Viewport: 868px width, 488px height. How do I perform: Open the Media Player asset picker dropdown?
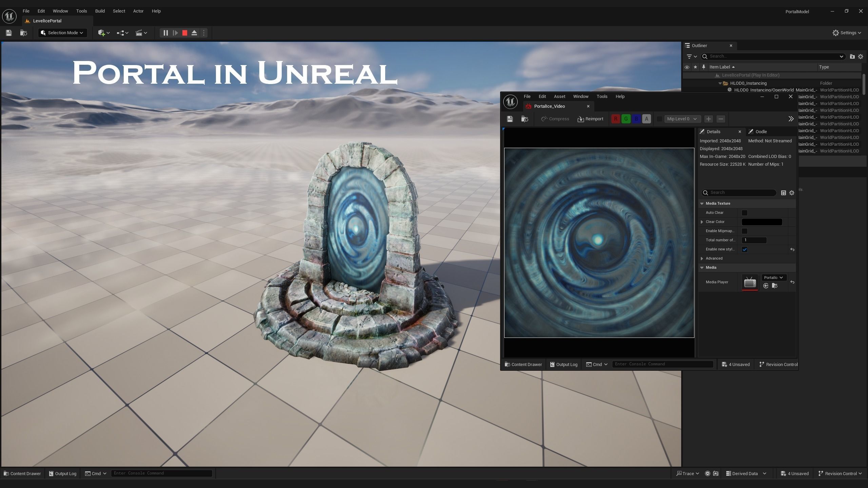[774, 278]
